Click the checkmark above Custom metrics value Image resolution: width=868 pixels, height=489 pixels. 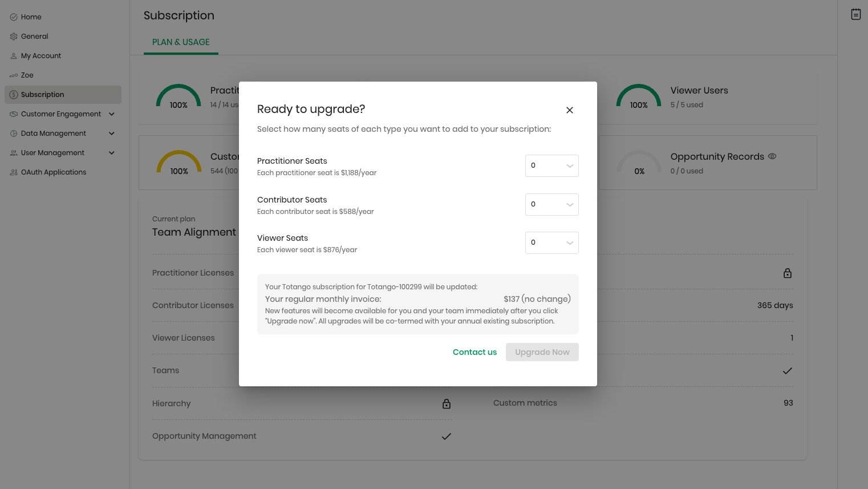(x=788, y=371)
